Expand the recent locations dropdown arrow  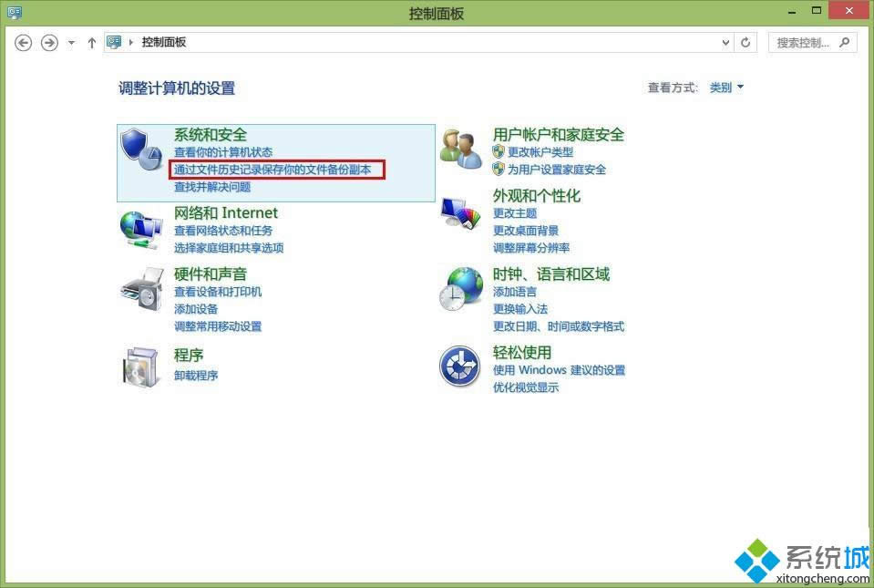(72, 43)
